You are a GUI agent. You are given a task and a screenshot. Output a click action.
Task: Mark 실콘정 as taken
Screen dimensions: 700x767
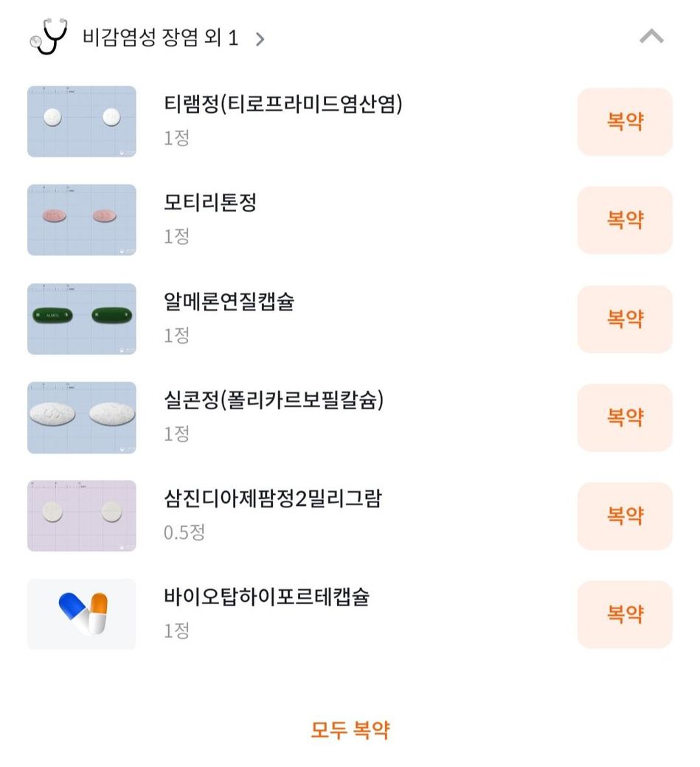click(624, 417)
